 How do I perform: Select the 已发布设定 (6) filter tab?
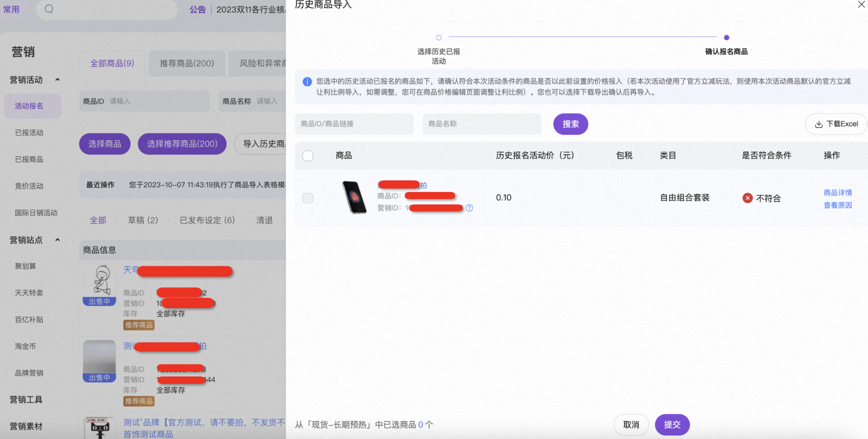[207, 220]
